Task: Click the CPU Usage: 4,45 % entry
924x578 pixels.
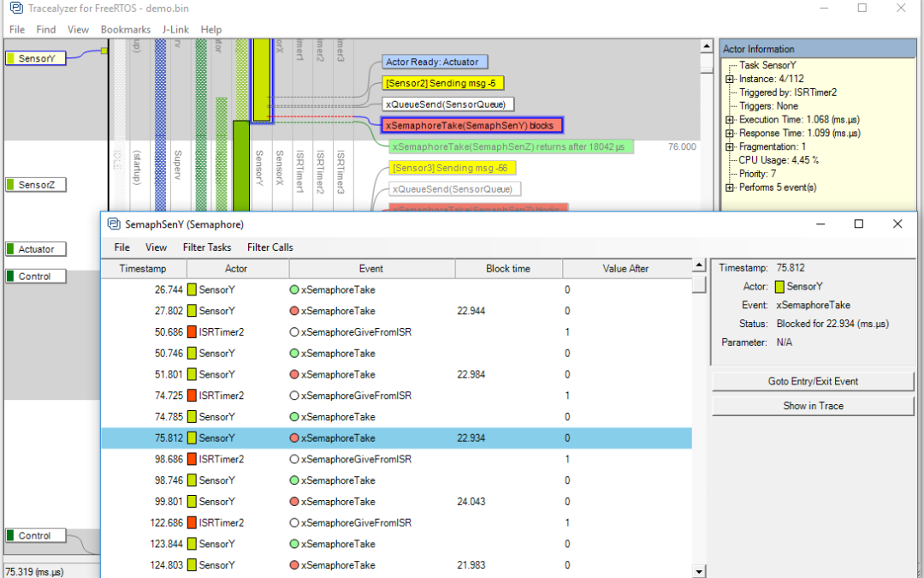Action: 779,160
